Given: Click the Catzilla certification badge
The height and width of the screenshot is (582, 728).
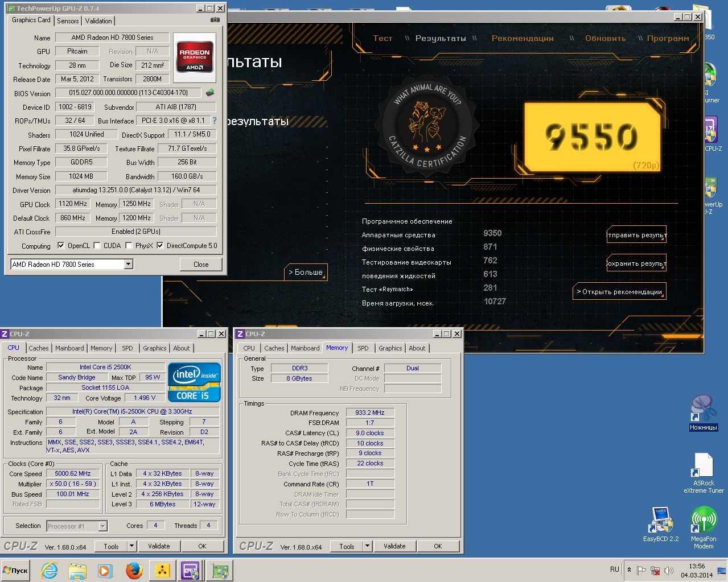Looking at the screenshot, I should point(427,126).
